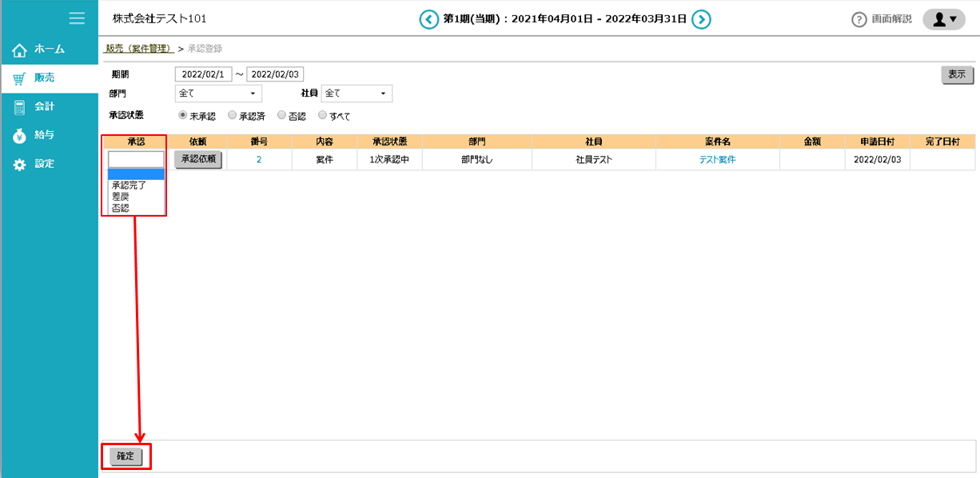Go to next fiscal period arrow
Screen dimensions: 980x478
701,19
